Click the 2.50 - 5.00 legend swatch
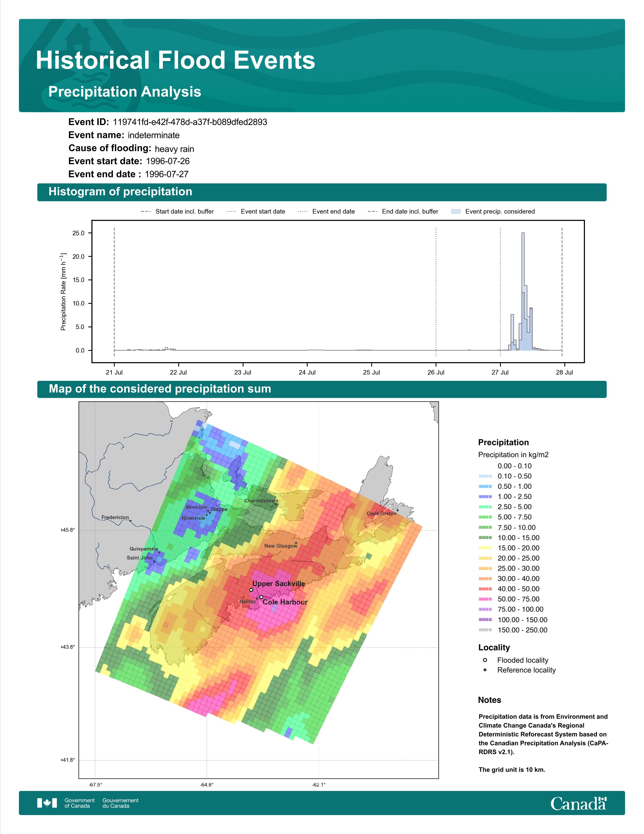 [x=485, y=507]
